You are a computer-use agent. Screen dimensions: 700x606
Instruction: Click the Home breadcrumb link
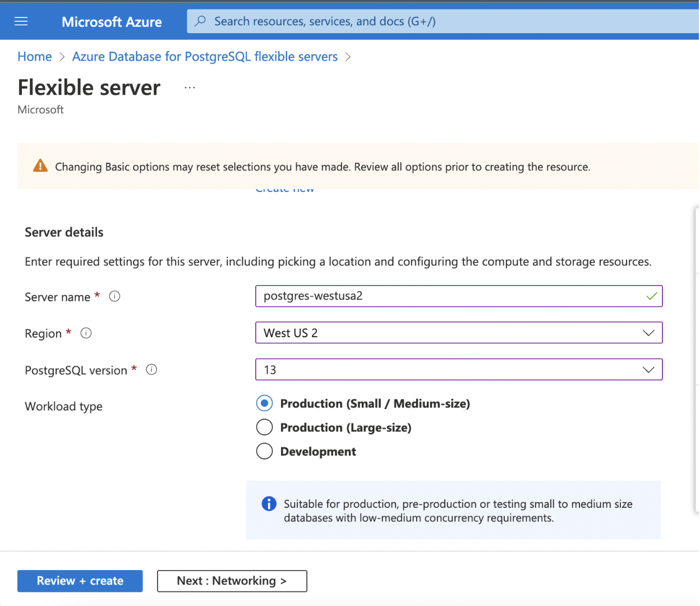click(35, 57)
